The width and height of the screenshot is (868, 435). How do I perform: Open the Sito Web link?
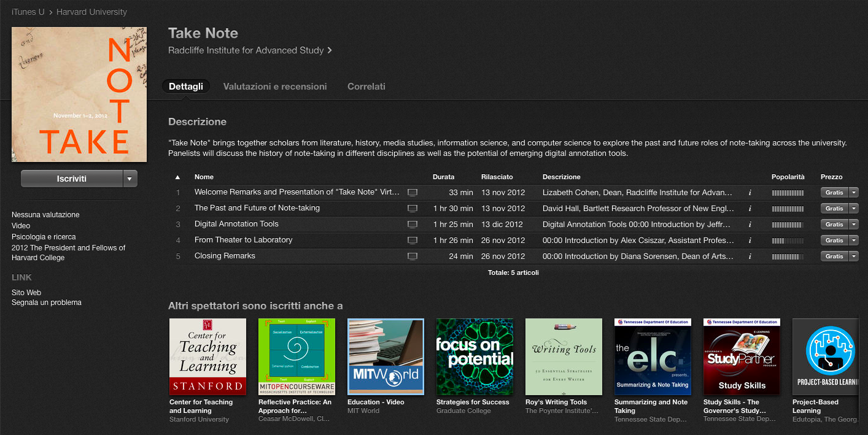[26, 293]
